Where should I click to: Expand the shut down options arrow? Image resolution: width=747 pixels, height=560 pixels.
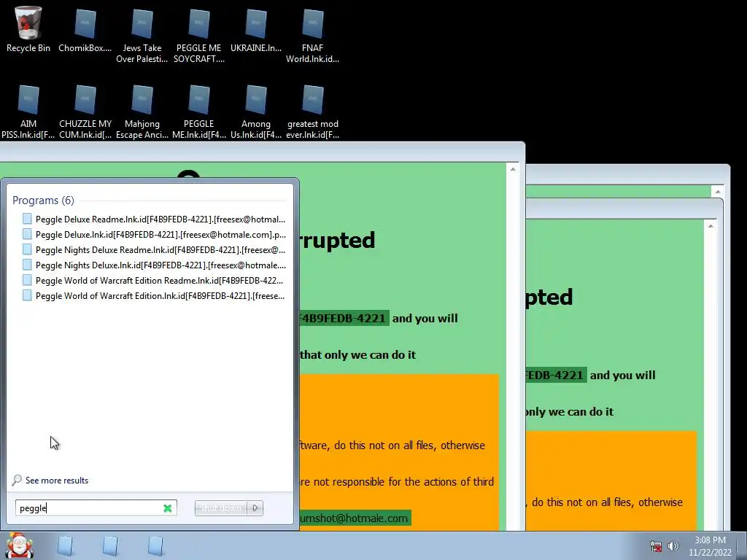(x=255, y=508)
